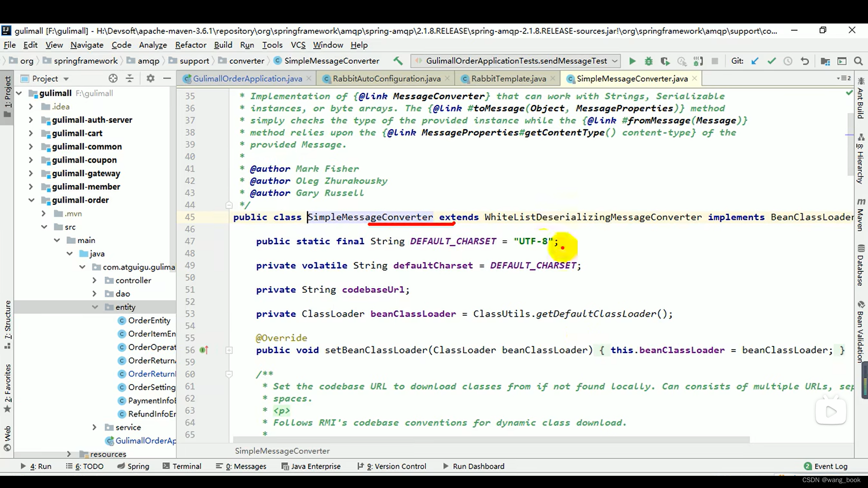This screenshot has height=488, width=868.
Task: Collapse all in Project panel
Action: tap(130, 78)
